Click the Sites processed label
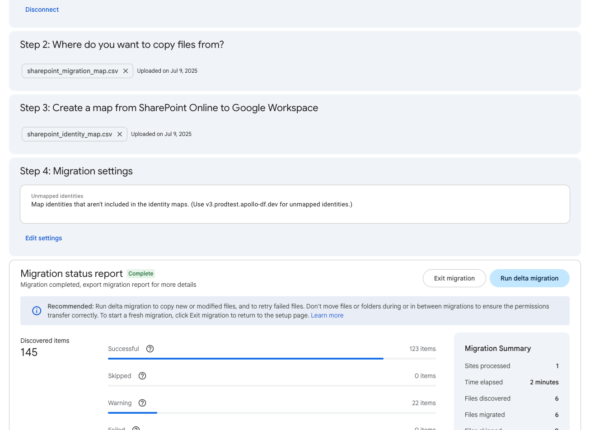Viewport: 590px width, 430px height. [x=487, y=366]
